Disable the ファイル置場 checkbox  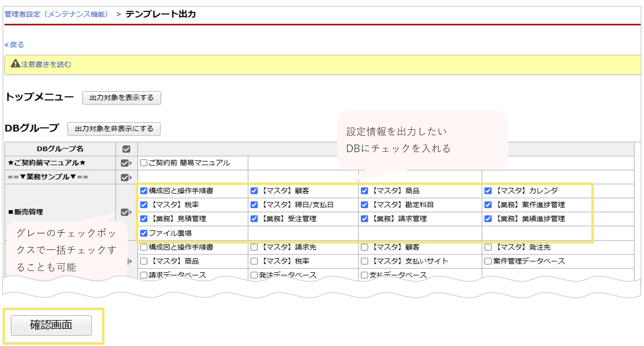143,233
